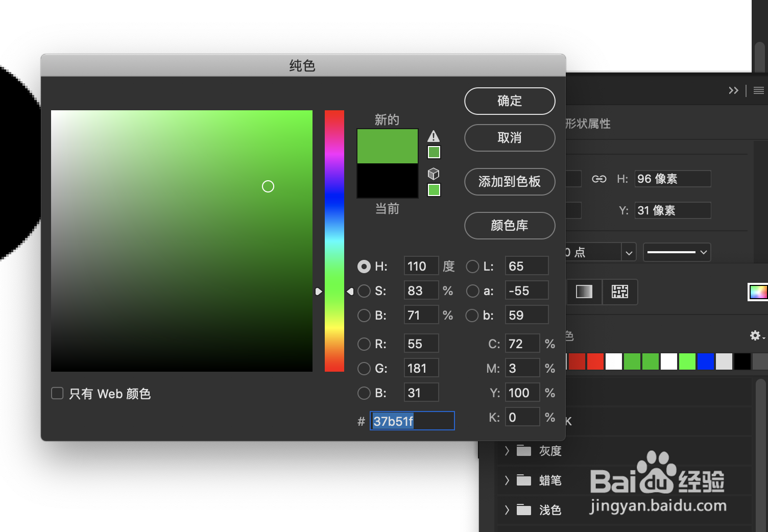Select the Lab a radio button

click(x=473, y=291)
